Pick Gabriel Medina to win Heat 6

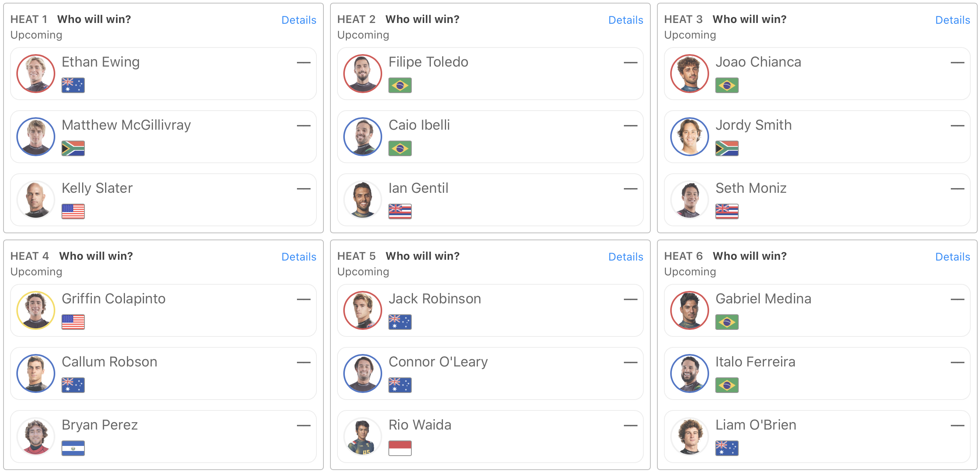click(x=817, y=310)
